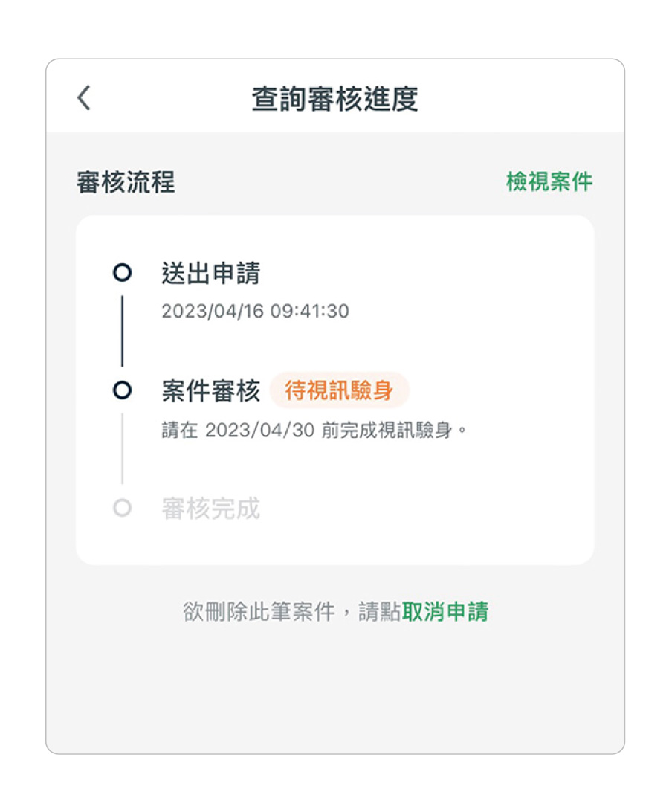Open the 檢視案件 link

point(549,181)
